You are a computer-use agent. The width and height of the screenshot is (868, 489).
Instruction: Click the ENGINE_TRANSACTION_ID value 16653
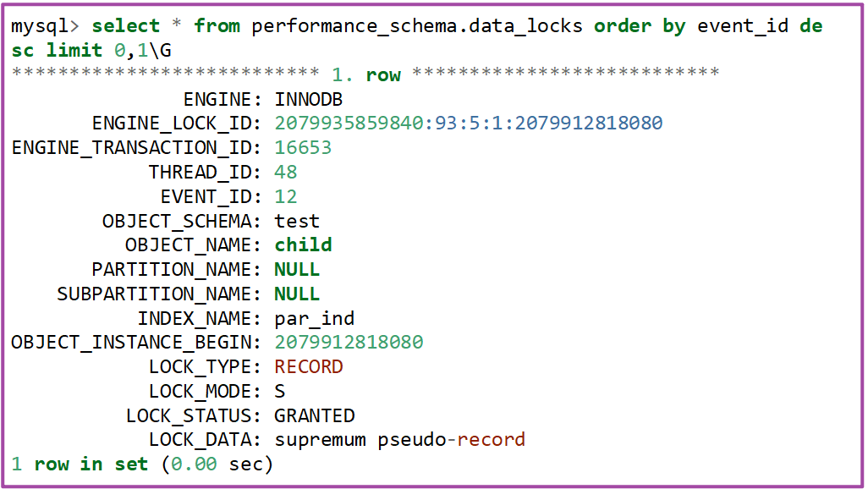(x=303, y=148)
